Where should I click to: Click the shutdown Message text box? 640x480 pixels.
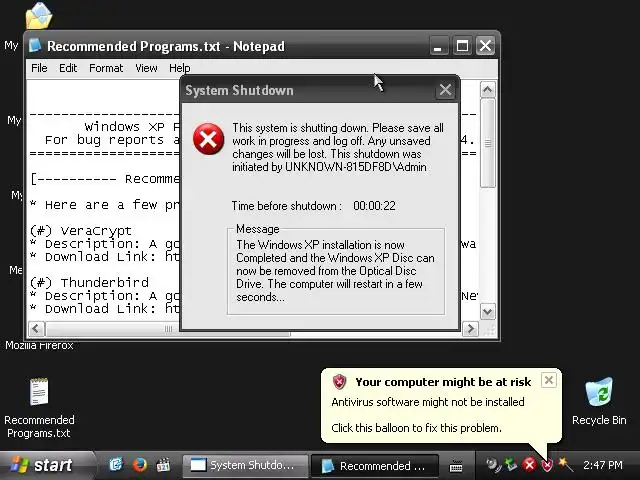pyautogui.click(x=336, y=271)
